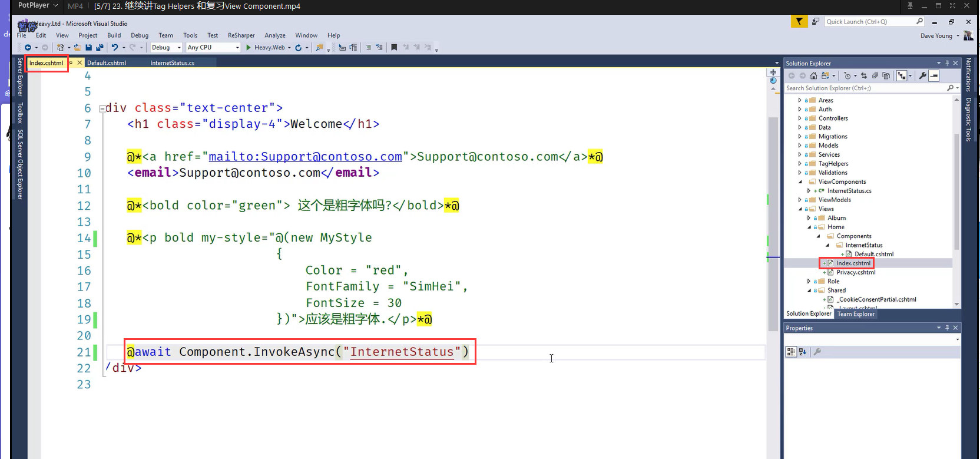Save the current file with Save icon
The width and height of the screenshot is (980, 459).
(x=88, y=47)
